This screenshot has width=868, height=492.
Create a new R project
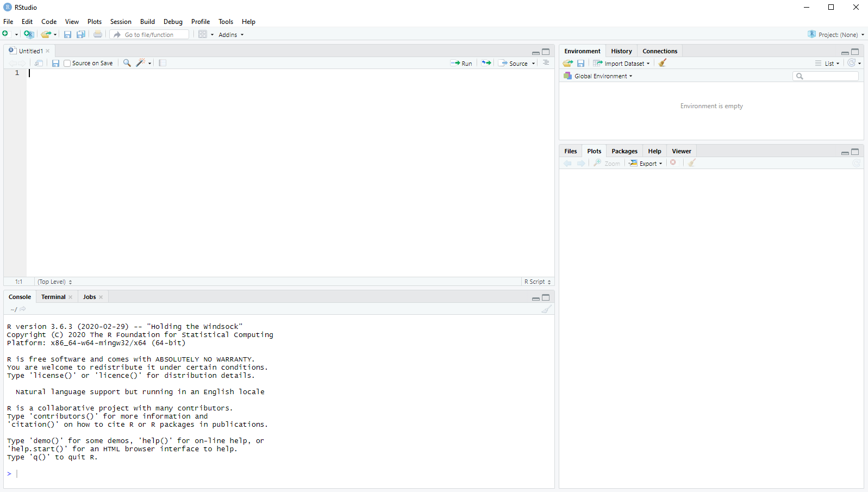pyautogui.click(x=29, y=34)
